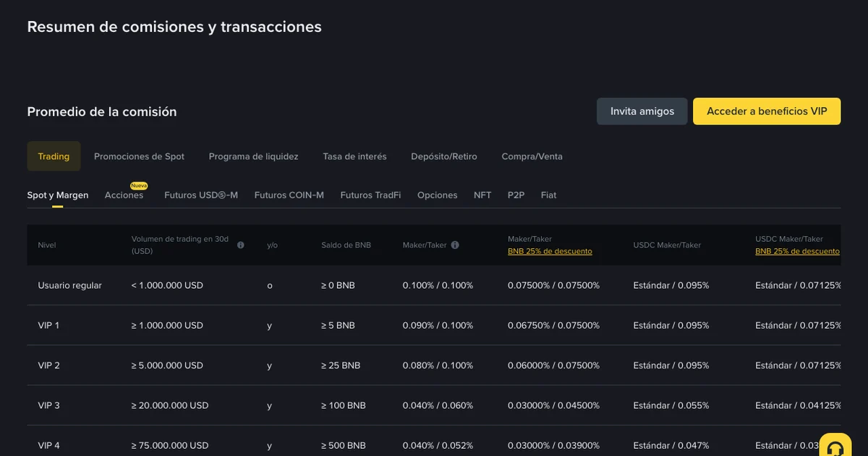
Task: Switch to Promociones de Spot tab
Action: pyautogui.click(x=139, y=156)
